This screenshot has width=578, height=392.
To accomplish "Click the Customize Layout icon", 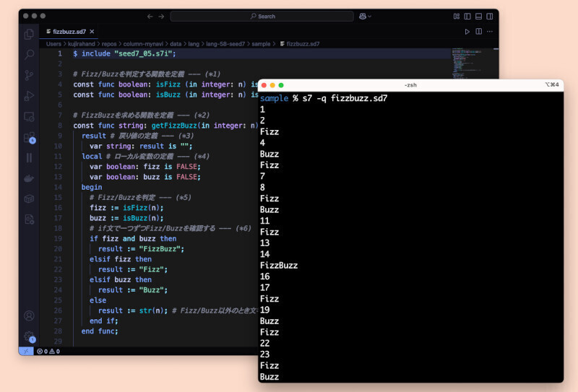I will coord(457,16).
